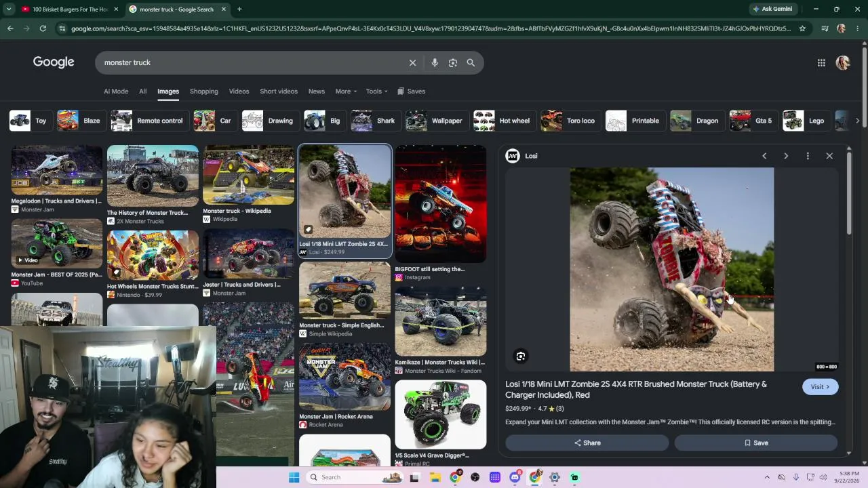868x488 pixels.
Task: Visit the Losi product page
Action: click(820, 387)
